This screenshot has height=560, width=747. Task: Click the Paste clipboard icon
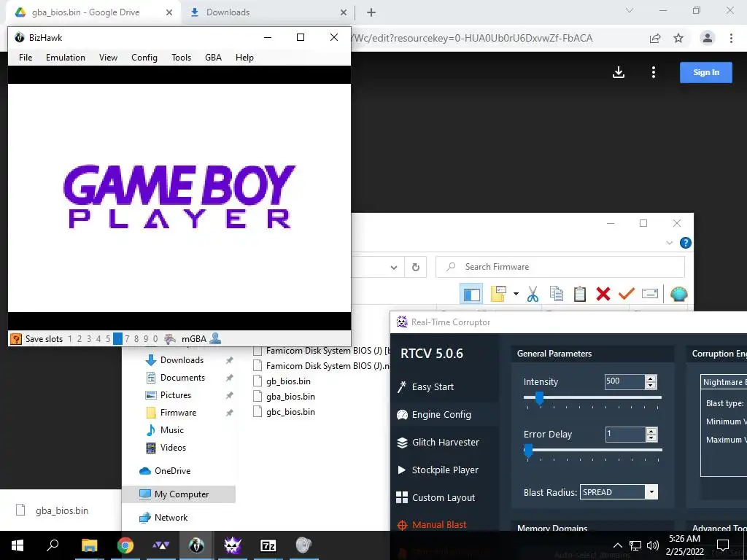click(x=580, y=294)
